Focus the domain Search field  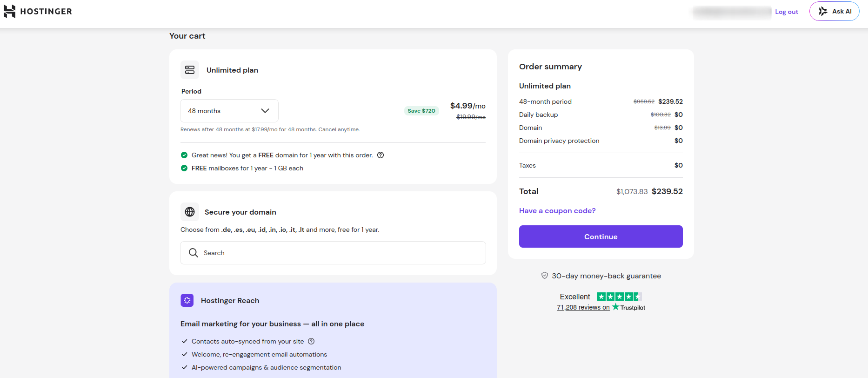(333, 253)
